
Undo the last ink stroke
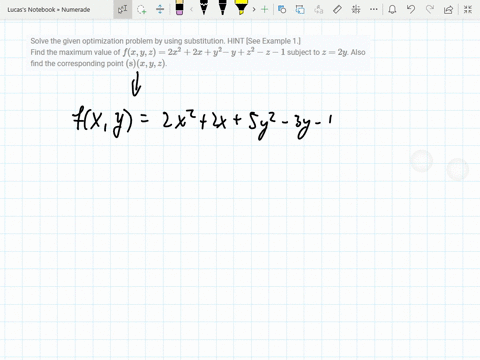coord(411,9)
